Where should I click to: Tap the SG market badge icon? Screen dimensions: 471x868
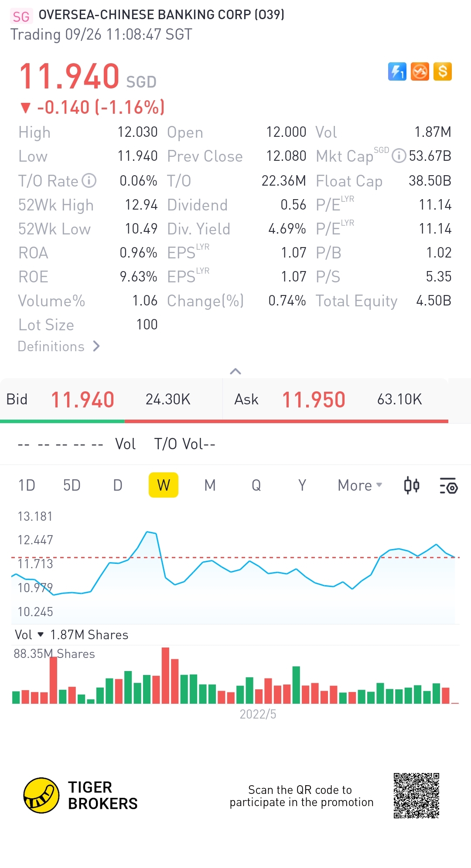click(x=21, y=17)
